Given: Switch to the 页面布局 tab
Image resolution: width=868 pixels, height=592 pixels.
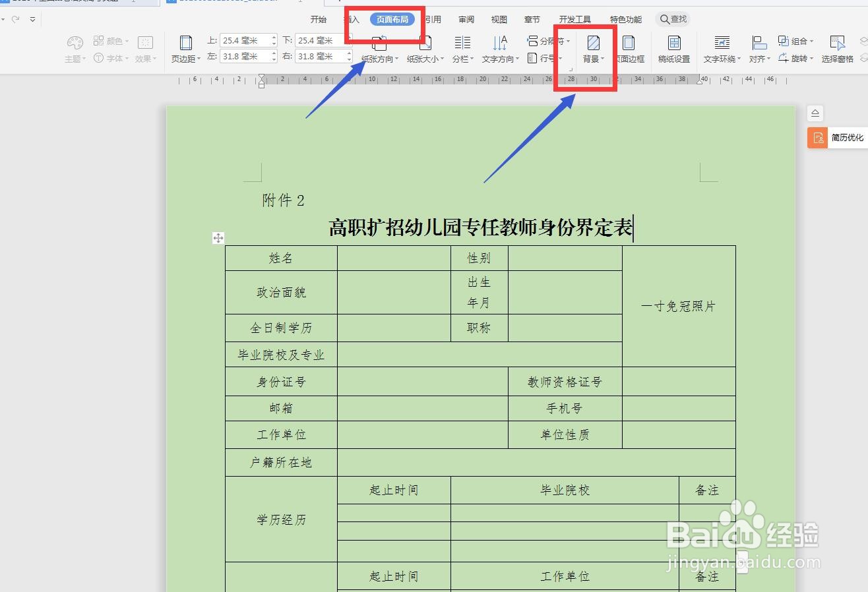Looking at the screenshot, I should click(392, 19).
